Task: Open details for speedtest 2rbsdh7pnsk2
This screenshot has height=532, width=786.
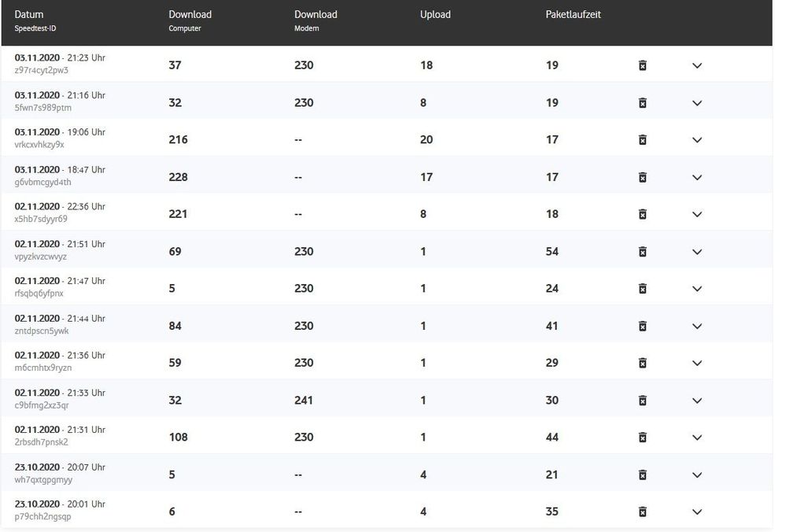Action: coord(696,438)
